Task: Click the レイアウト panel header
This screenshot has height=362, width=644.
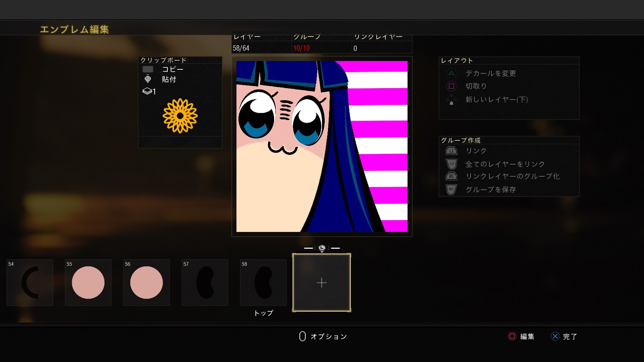Action: [x=457, y=60]
